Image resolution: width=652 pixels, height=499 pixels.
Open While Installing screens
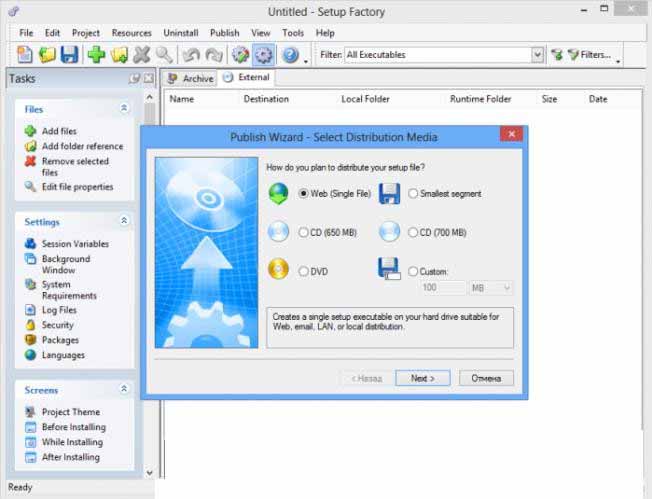pyautogui.click(x=72, y=442)
